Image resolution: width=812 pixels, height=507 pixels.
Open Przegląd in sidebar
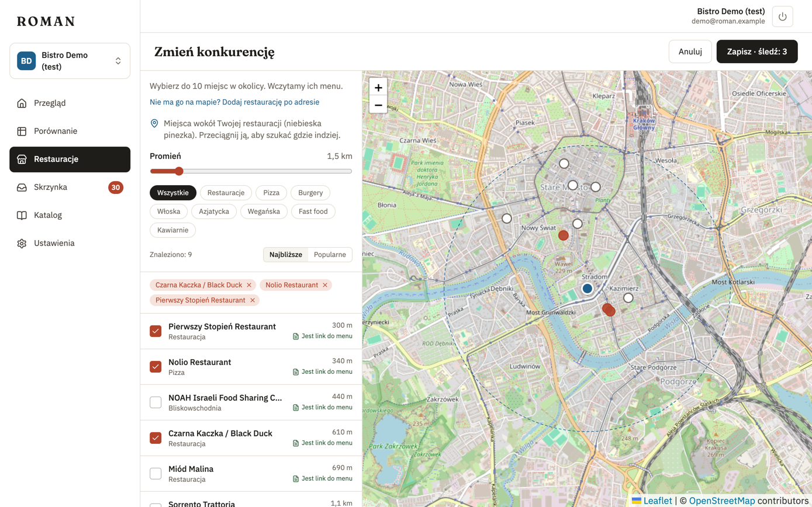[70, 103]
